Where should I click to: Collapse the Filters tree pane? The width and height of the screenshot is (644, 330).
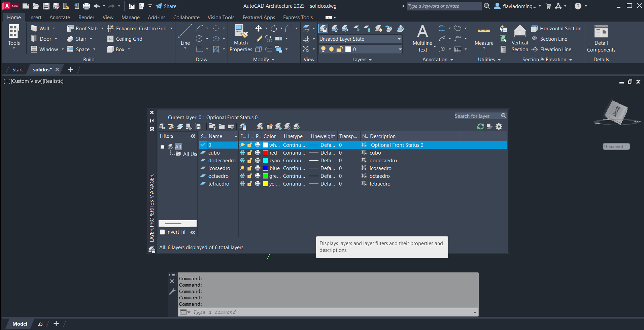point(193,136)
